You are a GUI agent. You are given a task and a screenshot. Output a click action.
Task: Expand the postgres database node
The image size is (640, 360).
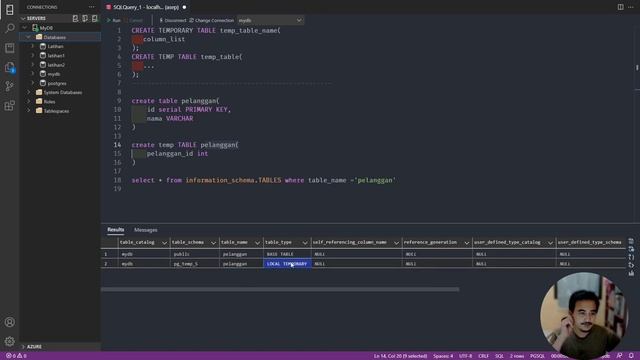(33, 83)
